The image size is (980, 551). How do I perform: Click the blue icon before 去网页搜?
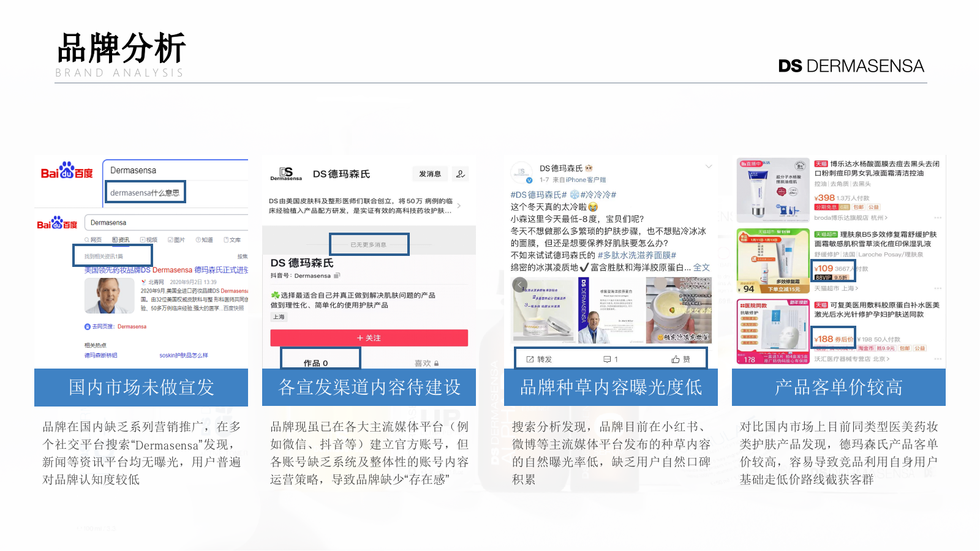88,327
